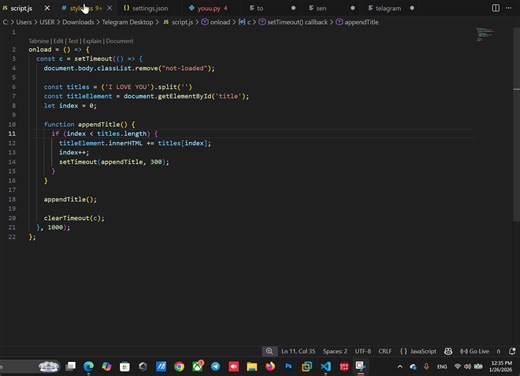The width and height of the screenshot is (520, 376).
Task: Open editor More Actions menu
Action: pos(509,8)
